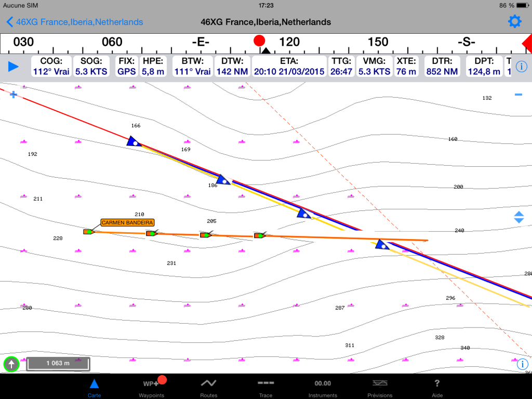Open the Trace tab
Screen dimensions: 532x399
click(x=265, y=388)
